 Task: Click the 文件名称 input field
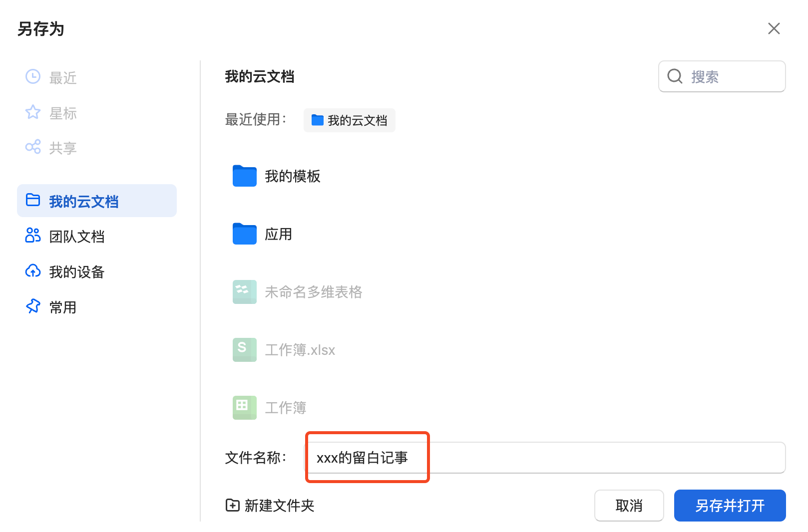(545, 458)
